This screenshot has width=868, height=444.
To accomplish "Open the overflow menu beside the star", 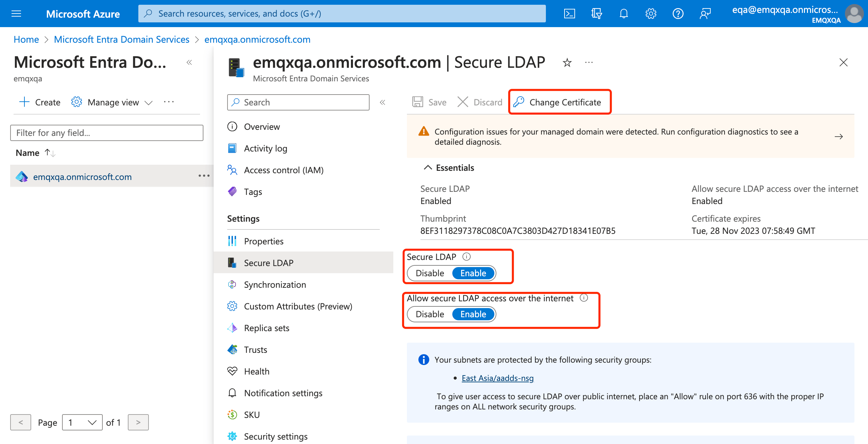I will click(x=589, y=62).
